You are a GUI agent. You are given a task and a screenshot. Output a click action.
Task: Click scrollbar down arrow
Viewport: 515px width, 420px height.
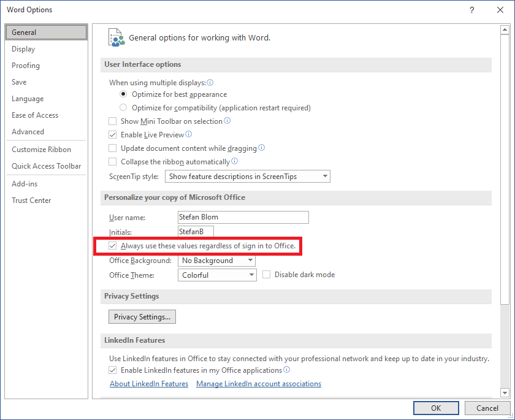click(x=505, y=392)
